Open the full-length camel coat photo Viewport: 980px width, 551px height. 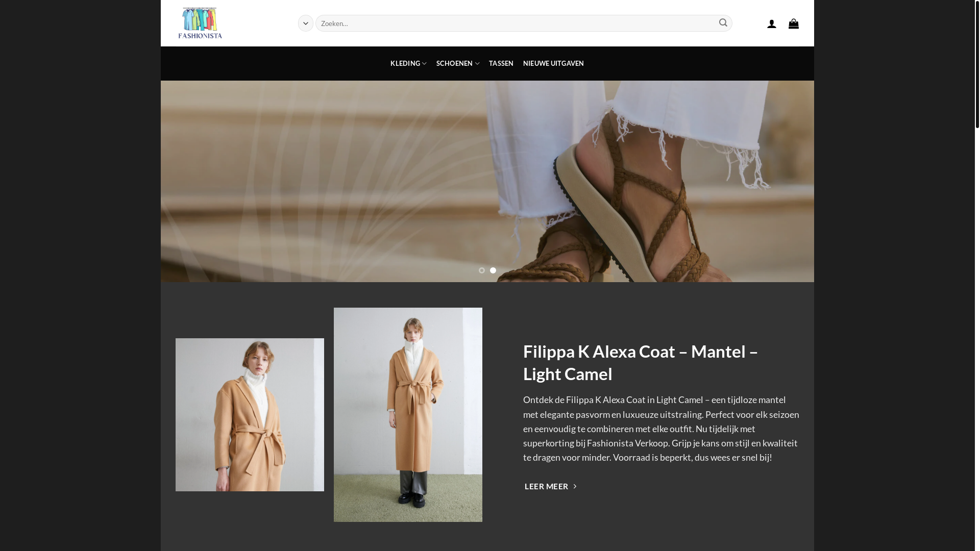click(408, 415)
